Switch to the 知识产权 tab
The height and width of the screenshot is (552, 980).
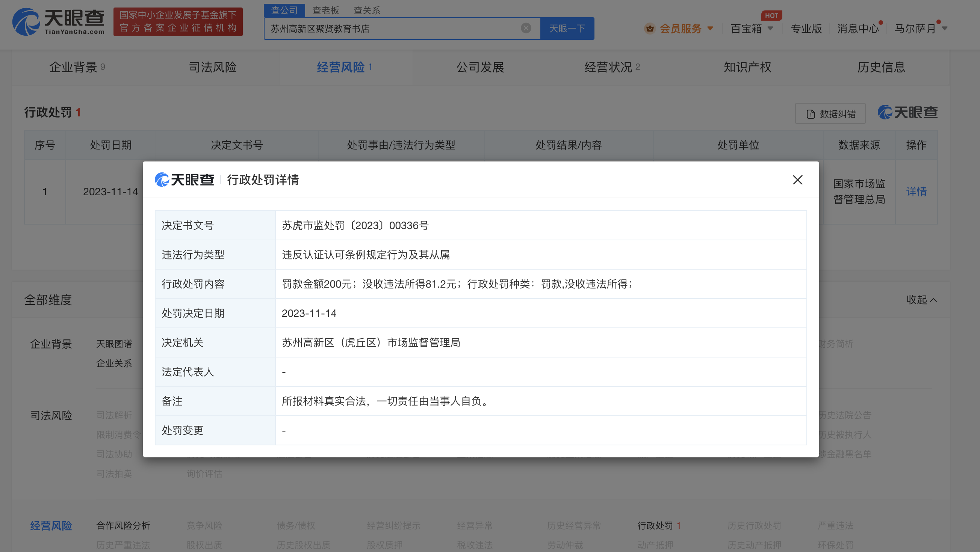pos(747,67)
